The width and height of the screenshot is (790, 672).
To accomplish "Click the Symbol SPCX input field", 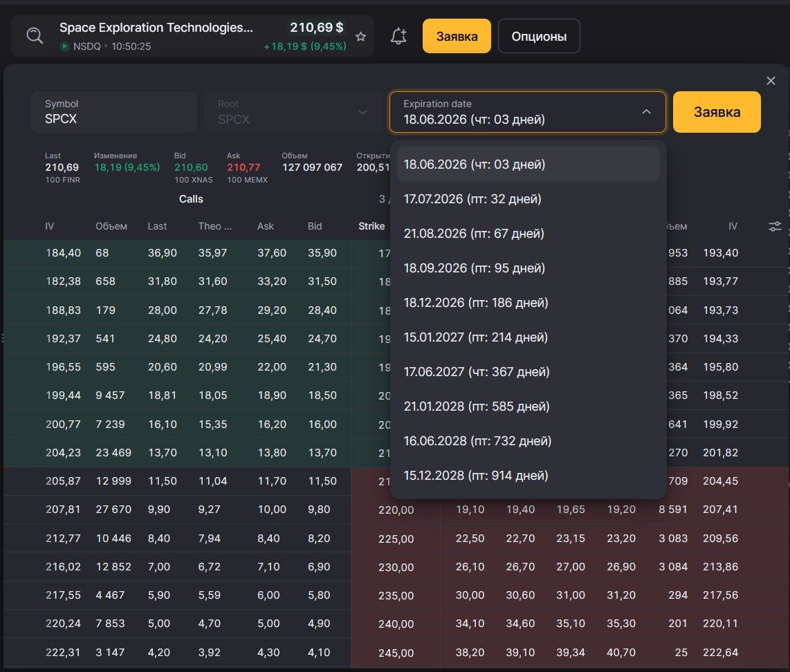I will pos(114,112).
